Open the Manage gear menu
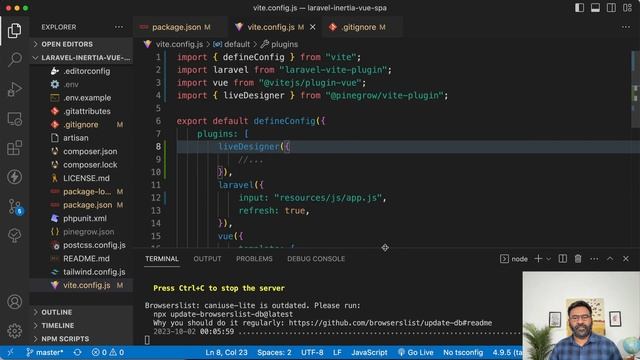The image size is (640, 360). 14,331
